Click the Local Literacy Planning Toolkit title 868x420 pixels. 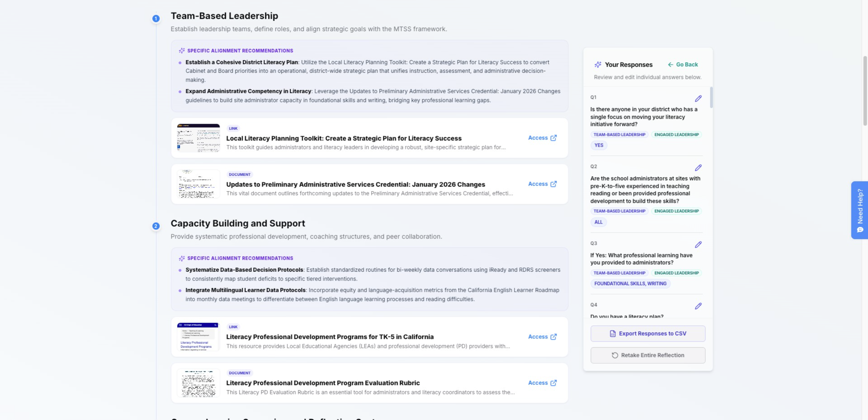click(x=344, y=138)
